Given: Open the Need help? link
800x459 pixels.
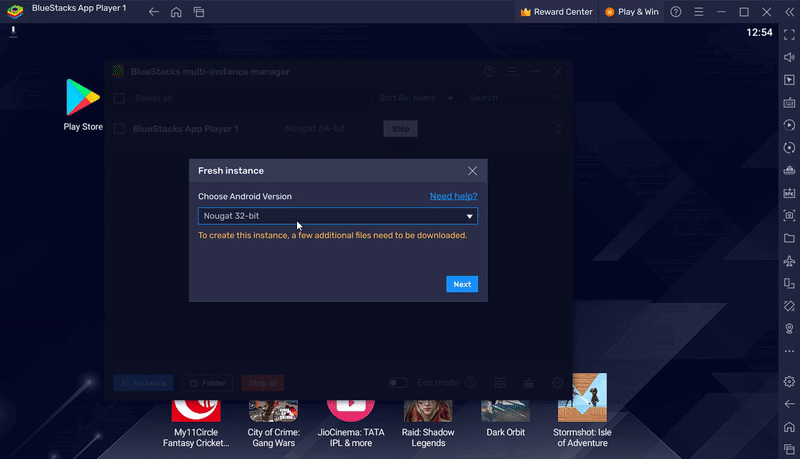Looking at the screenshot, I should [454, 196].
